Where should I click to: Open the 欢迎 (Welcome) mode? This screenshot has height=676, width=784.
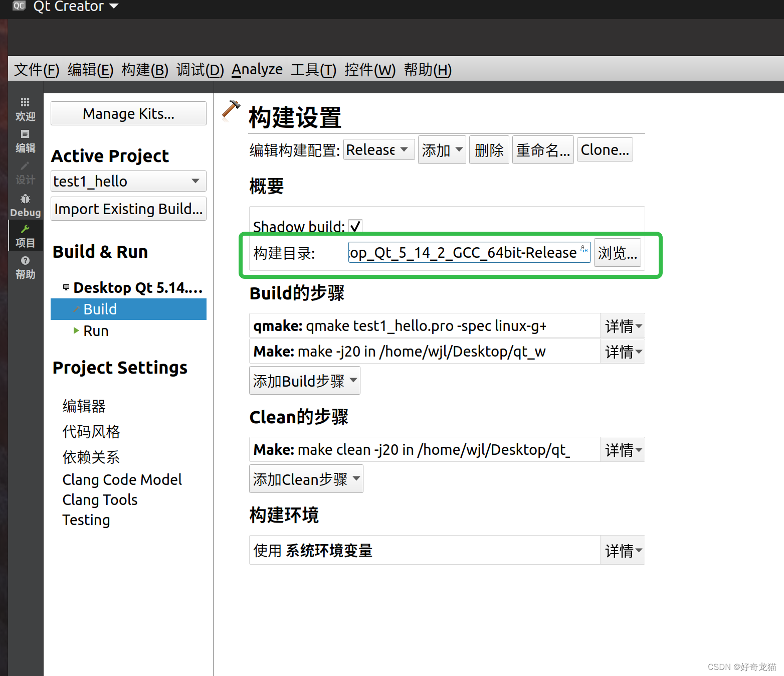point(25,109)
